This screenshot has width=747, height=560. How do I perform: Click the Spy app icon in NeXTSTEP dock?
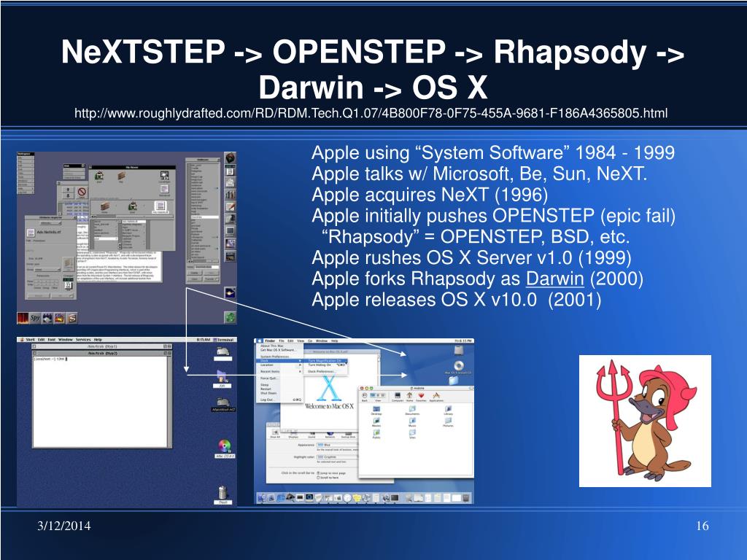coord(35,318)
